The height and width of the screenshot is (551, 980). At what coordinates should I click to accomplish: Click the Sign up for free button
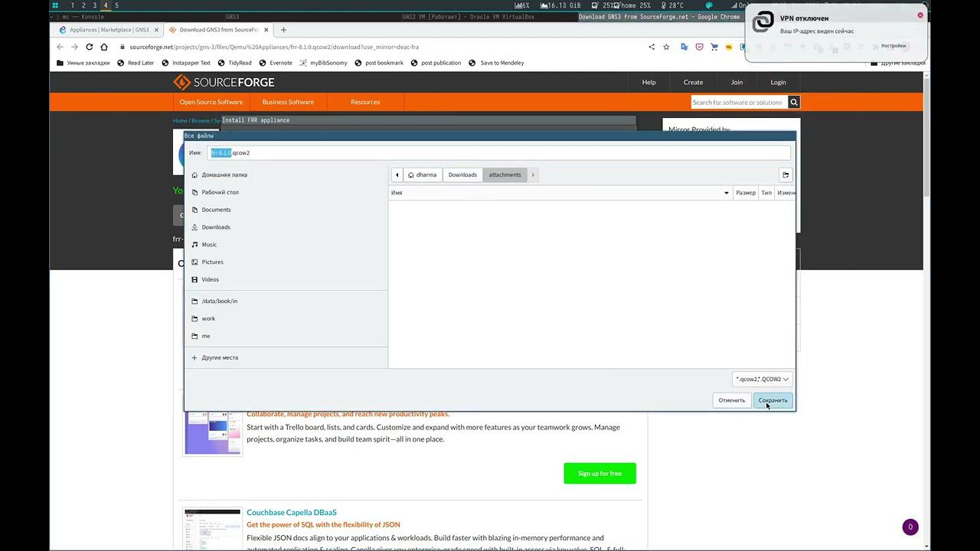(x=599, y=473)
